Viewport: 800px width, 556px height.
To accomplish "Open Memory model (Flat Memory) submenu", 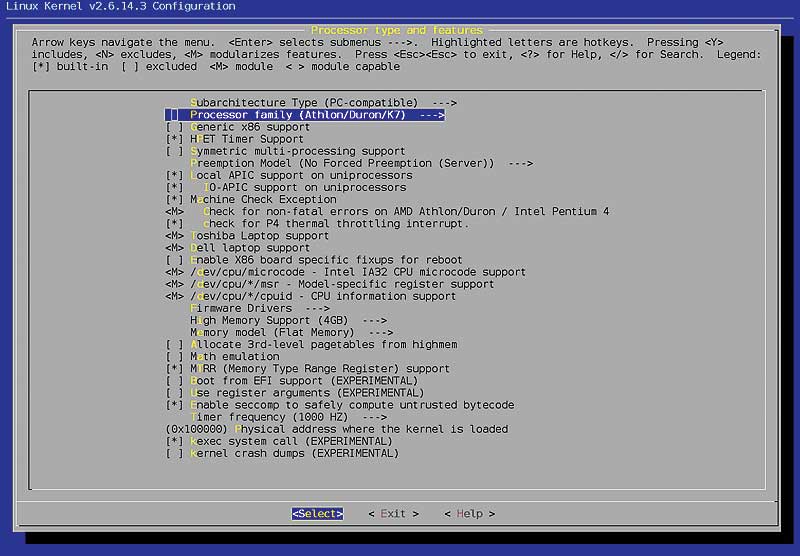I will [291, 332].
